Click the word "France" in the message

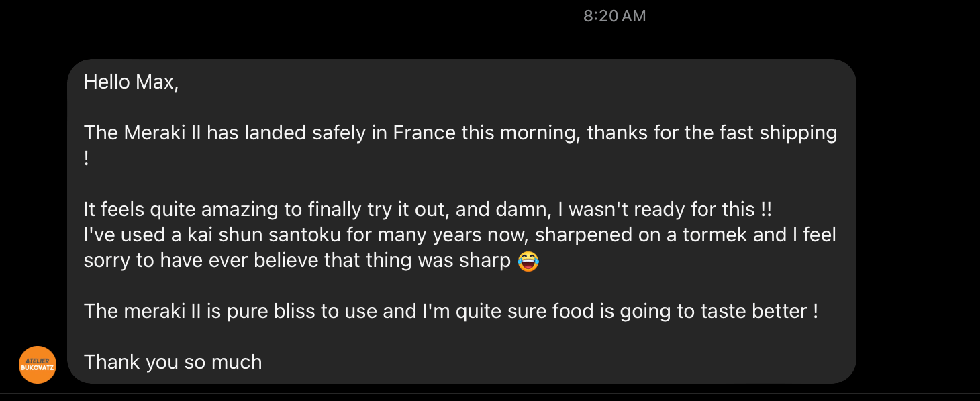click(424, 133)
